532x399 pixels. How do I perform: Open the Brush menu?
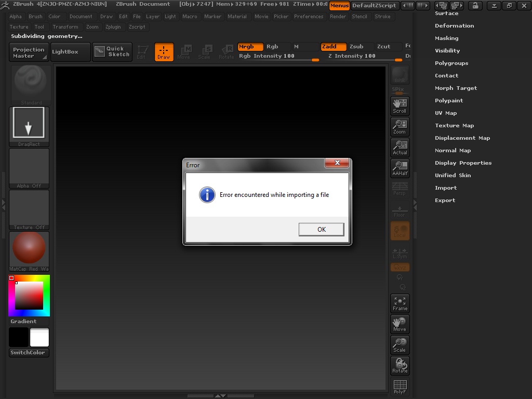pyautogui.click(x=36, y=16)
